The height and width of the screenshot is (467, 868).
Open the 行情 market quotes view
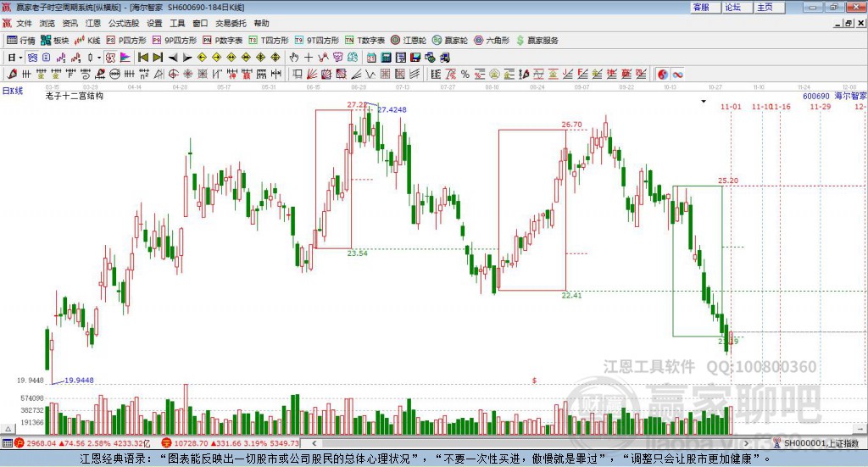[20, 41]
